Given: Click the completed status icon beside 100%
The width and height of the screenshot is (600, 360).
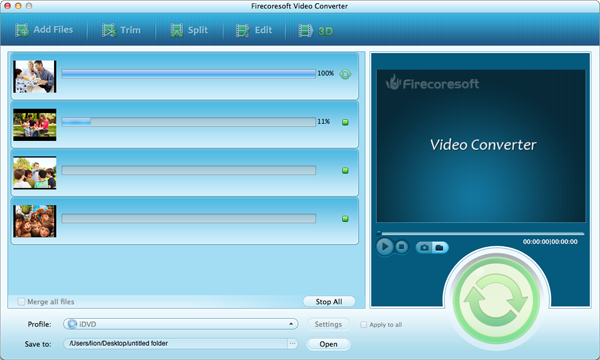Looking at the screenshot, I should pyautogui.click(x=345, y=74).
